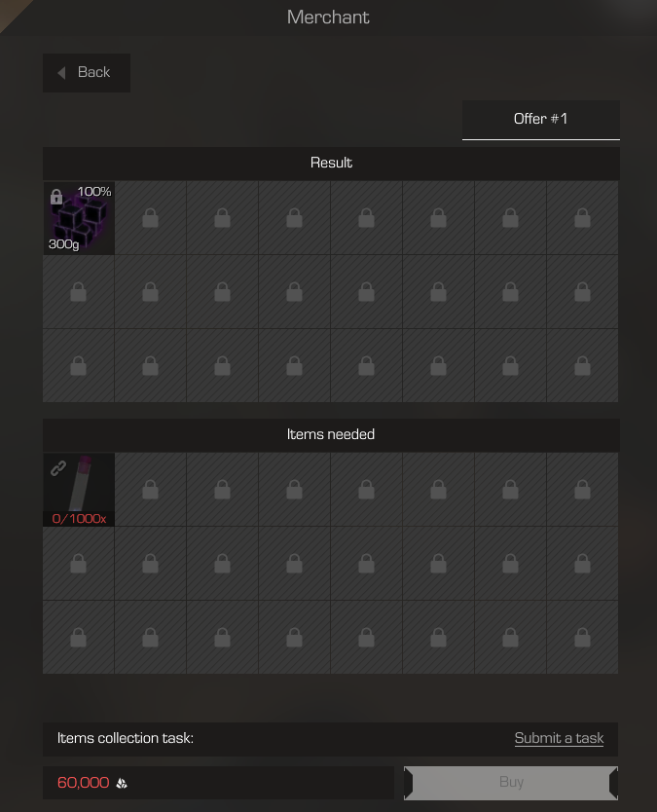Click the lock icon on the result item
657x812 pixels.
coord(56,197)
